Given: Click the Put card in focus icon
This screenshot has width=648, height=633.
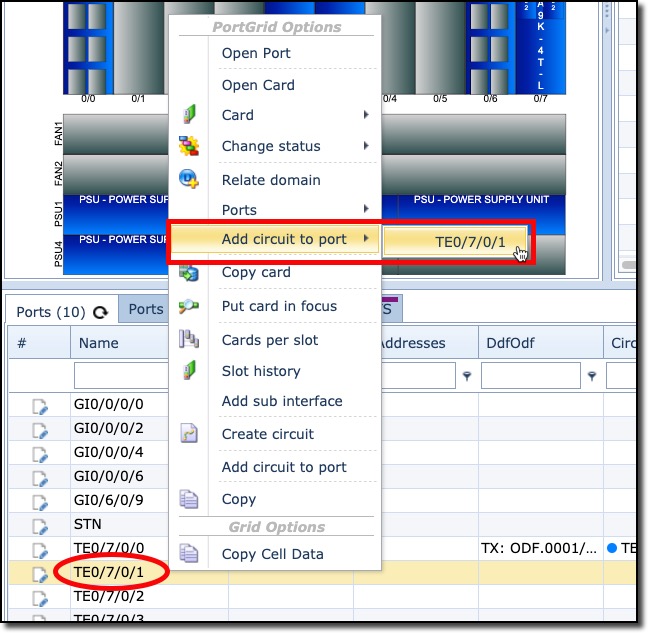Looking at the screenshot, I should (189, 306).
